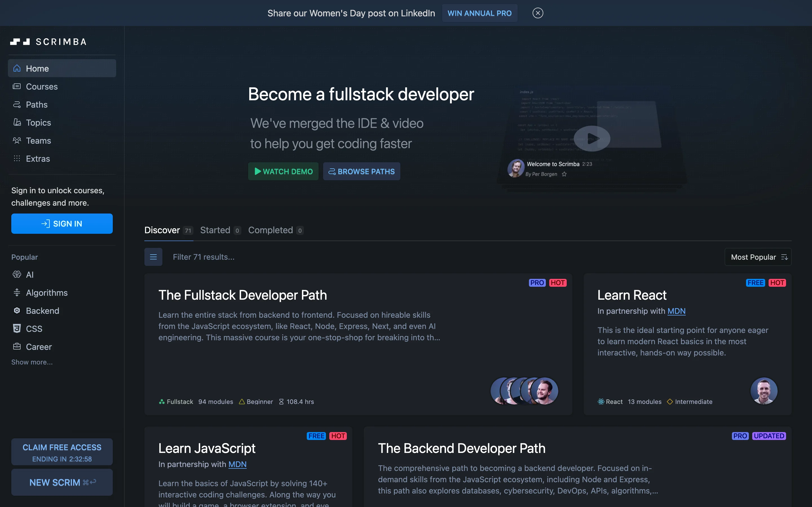Close the Women's Day banner
812x507 pixels.
click(538, 13)
